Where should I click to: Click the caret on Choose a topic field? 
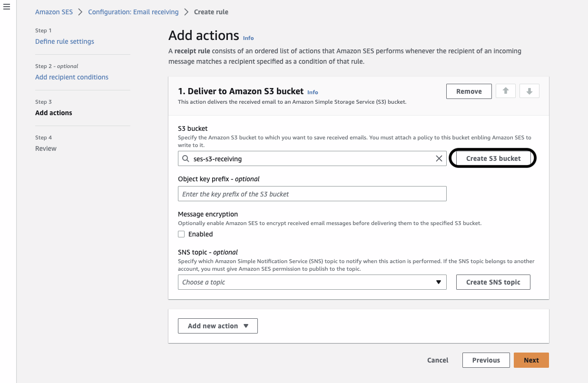[x=438, y=282]
